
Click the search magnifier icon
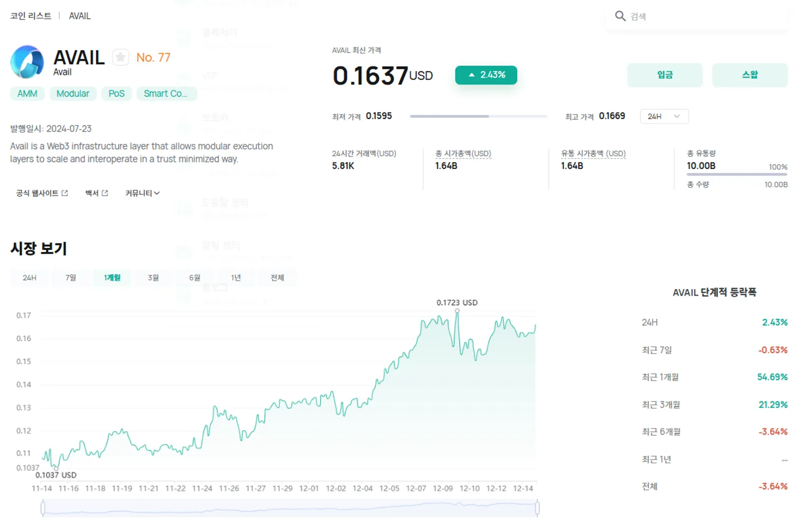click(620, 16)
